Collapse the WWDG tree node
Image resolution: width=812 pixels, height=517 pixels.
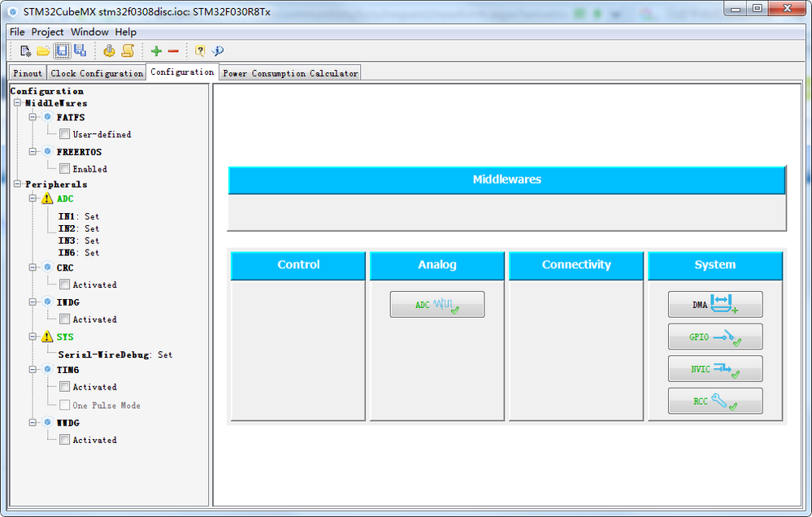33,423
